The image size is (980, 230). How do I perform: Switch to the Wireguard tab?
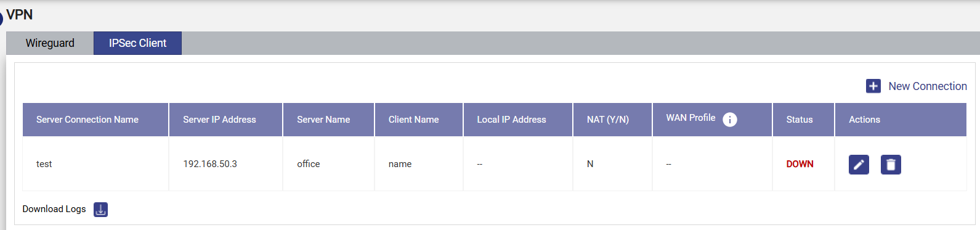point(50,43)
